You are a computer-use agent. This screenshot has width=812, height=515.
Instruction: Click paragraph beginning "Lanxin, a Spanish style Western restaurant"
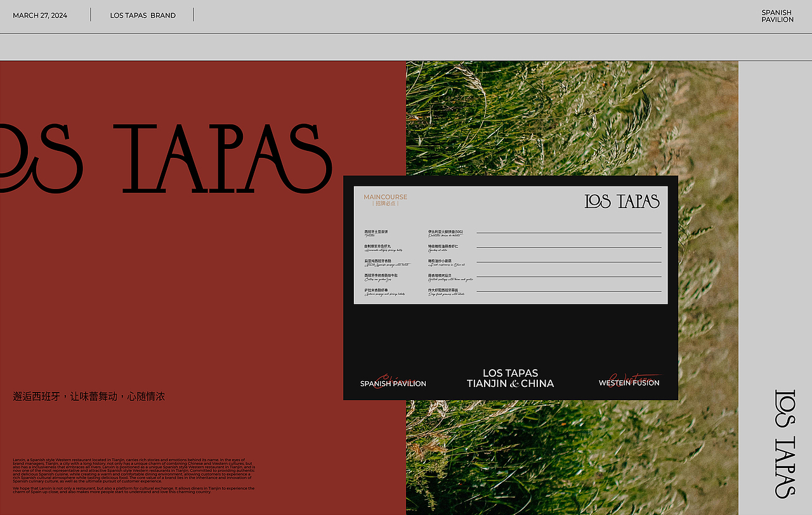(134, 471)
